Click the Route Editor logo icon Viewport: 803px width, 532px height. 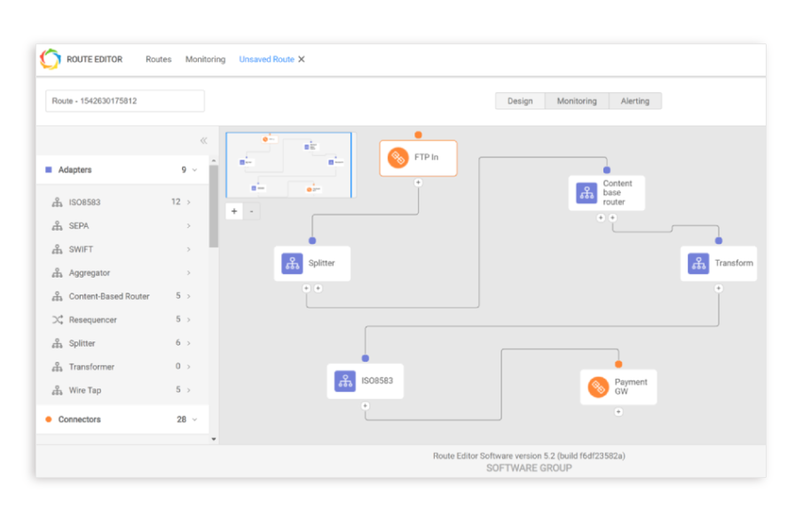coord(51,59)
